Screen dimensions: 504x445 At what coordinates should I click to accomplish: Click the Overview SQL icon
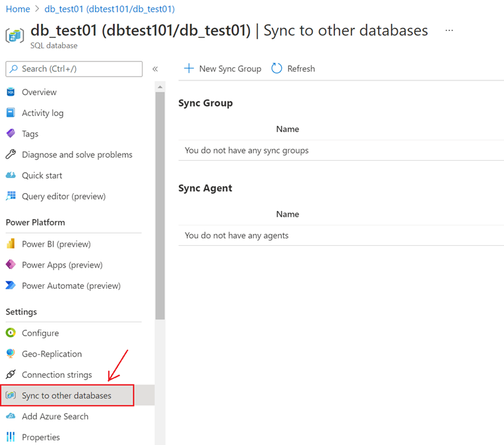click(11, 92)
